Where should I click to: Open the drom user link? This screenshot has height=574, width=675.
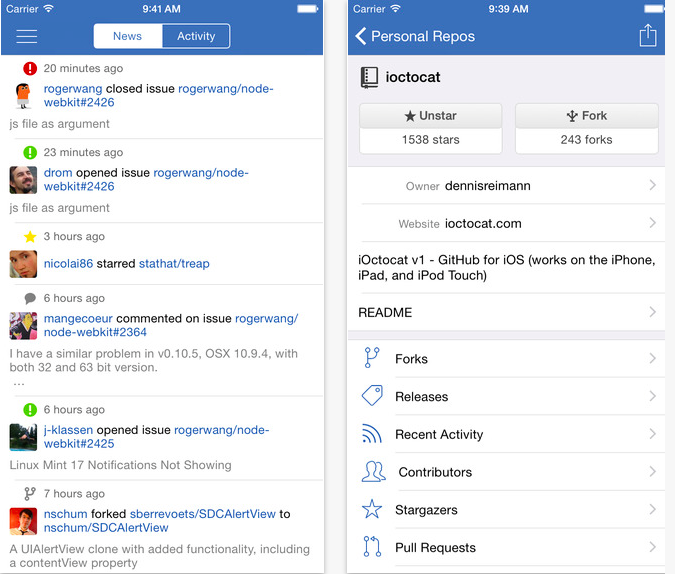[x=58, y=173]
